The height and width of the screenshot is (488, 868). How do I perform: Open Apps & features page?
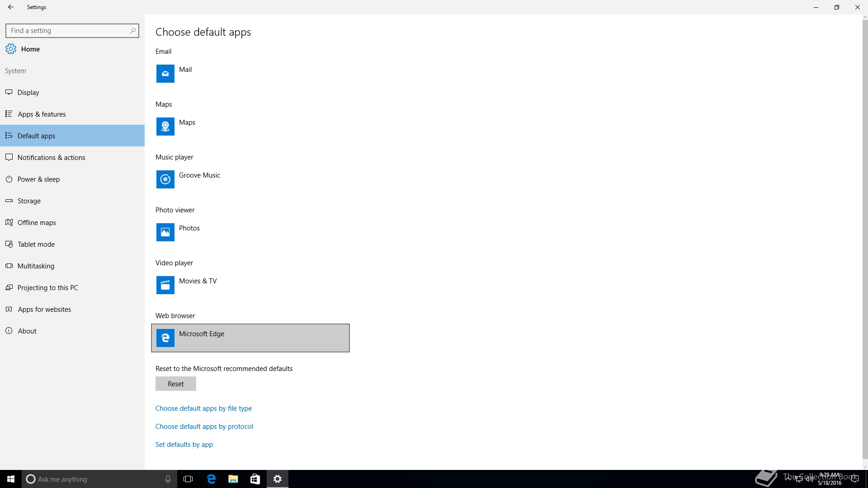click(x=72, y=114)
